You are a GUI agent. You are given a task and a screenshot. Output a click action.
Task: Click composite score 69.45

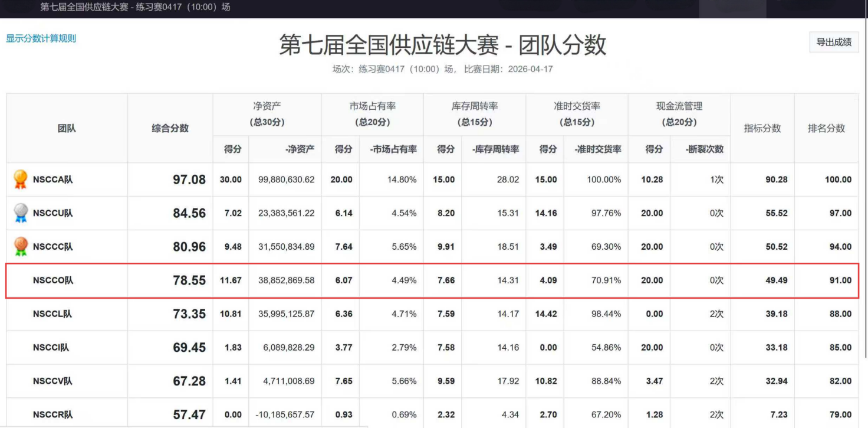point(189,348)
